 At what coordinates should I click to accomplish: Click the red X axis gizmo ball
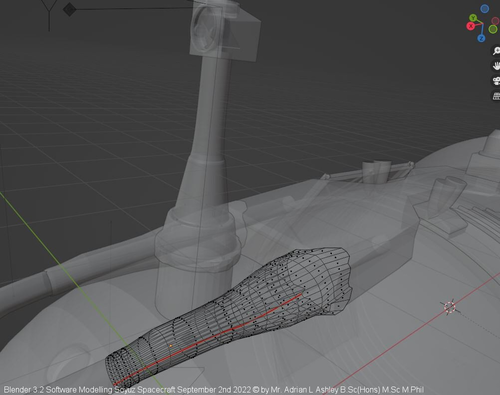471,26
